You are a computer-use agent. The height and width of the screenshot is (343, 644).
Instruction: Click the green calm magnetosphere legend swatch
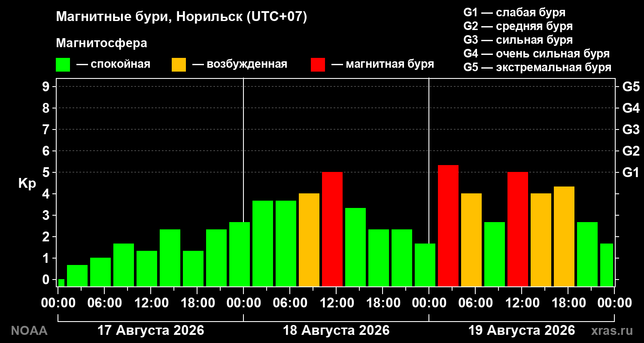click(x=63, y=65)
